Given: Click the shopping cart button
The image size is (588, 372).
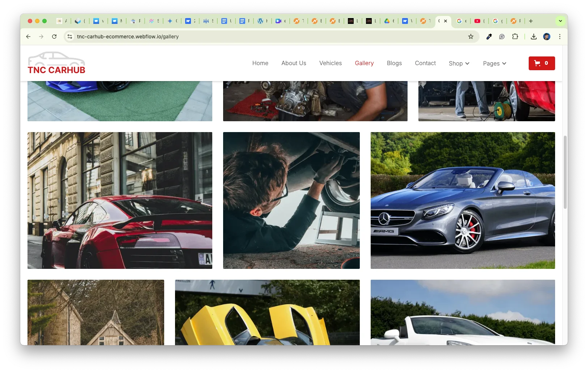Looking at the screenshot, I should (541, 63).
